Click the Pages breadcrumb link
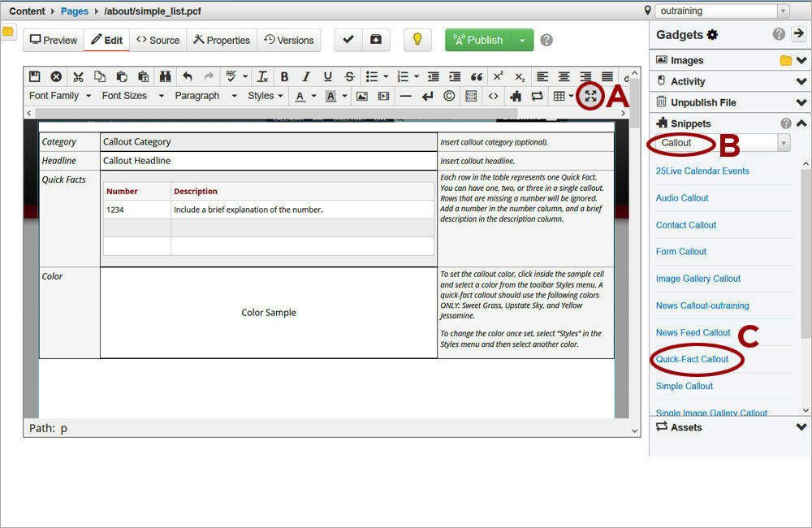812x528 pixels. (x=75, y=11)
